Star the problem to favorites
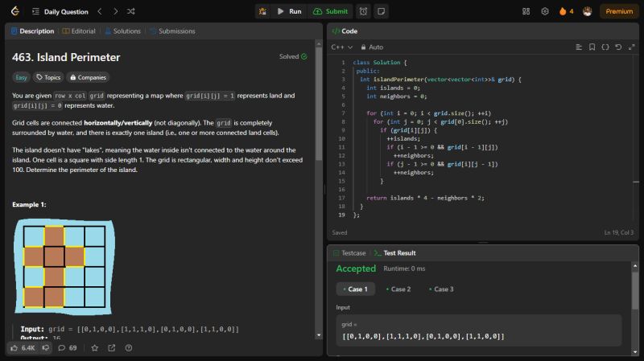Viewport: 644px width, 361px height. click(x=94, y=348)
